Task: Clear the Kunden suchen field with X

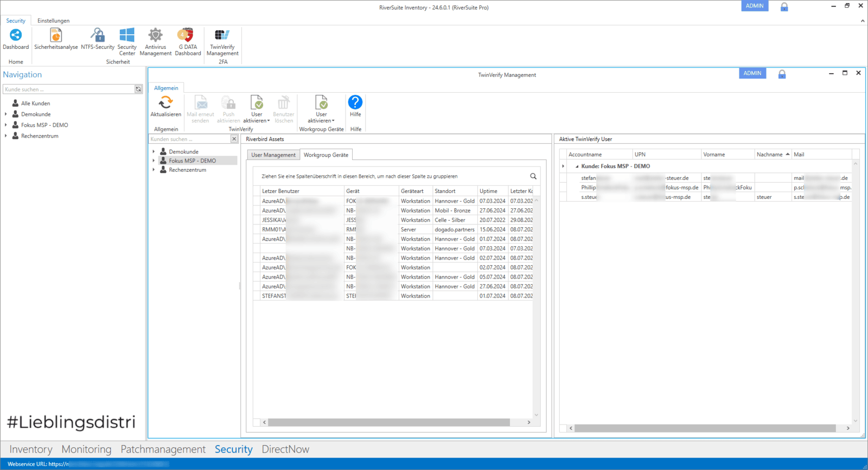Action: pos(234,139)
